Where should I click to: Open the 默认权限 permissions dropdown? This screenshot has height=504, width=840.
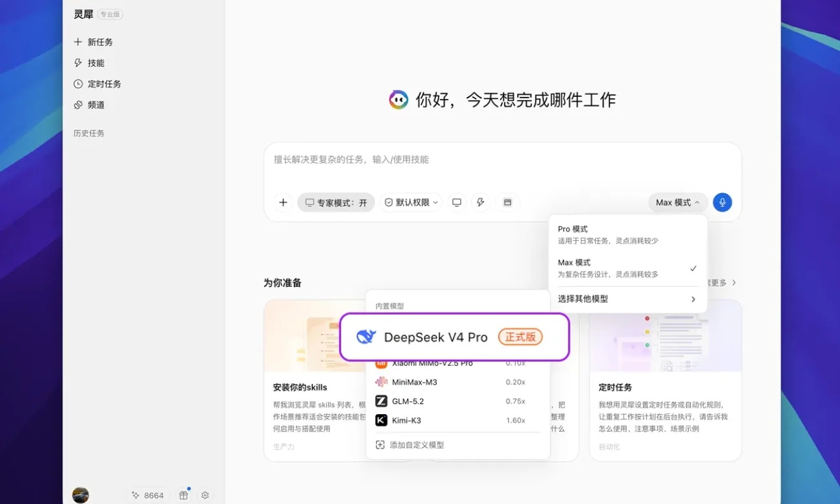tap(411, 202)
